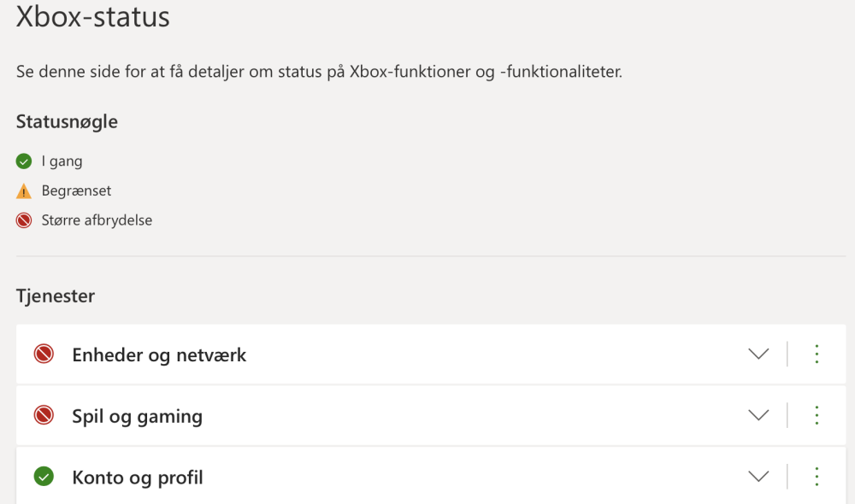Click the Xbox-status page heading

click(92, 16)
